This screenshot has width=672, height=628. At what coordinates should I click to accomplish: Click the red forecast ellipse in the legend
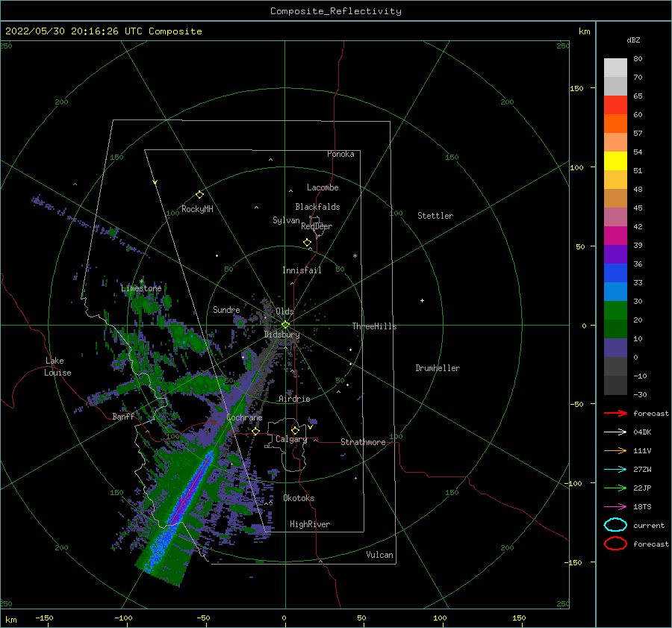click(x=615, y=544)
